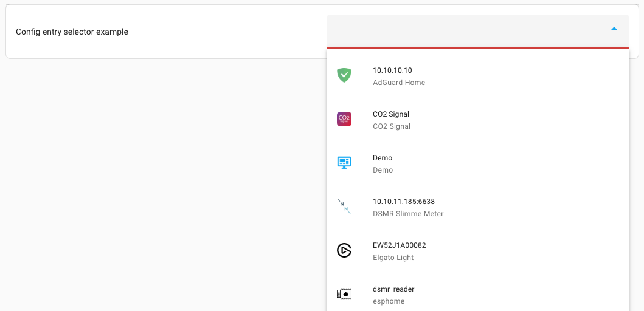
Task: Click the DSMR Slimme Meter icon
Action: [x=344, y=207]
